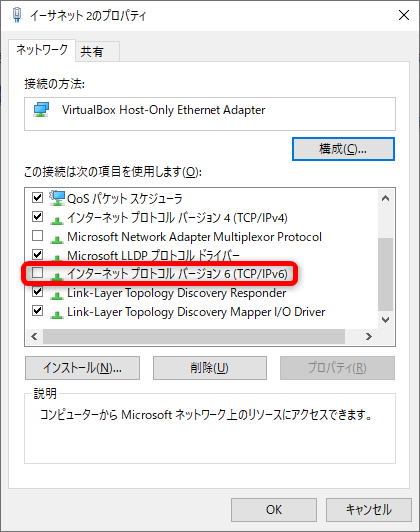Click the horizontal scroll right arrow
This screenshot has width=420, height=532.
coord(369,337)
